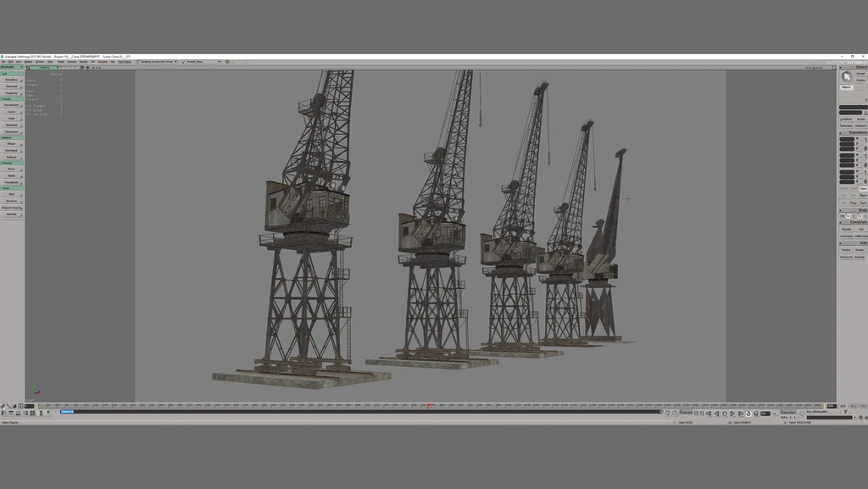Select the arrow pointer tool in the Select panel
868x489 pixels.
click(x=847, y=75)
